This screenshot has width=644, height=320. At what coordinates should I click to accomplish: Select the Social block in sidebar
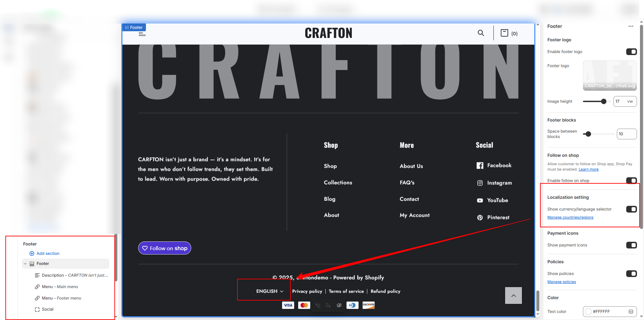point(48,309)
